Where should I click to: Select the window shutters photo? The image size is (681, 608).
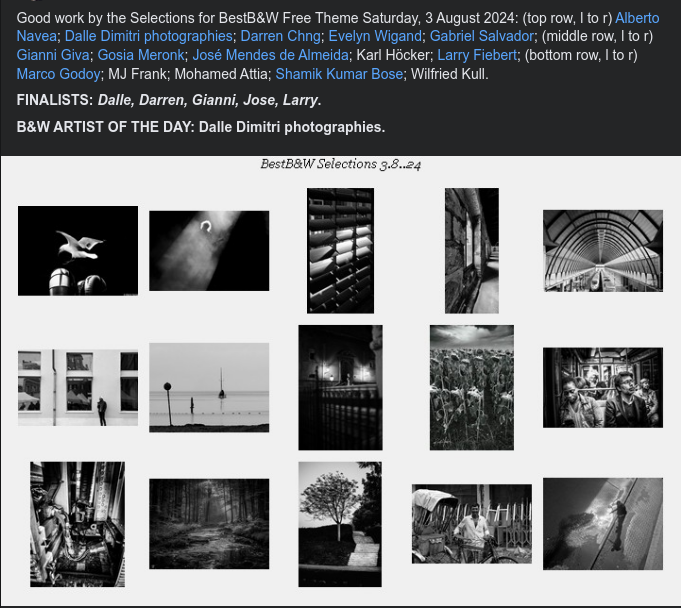click(340, 251)
